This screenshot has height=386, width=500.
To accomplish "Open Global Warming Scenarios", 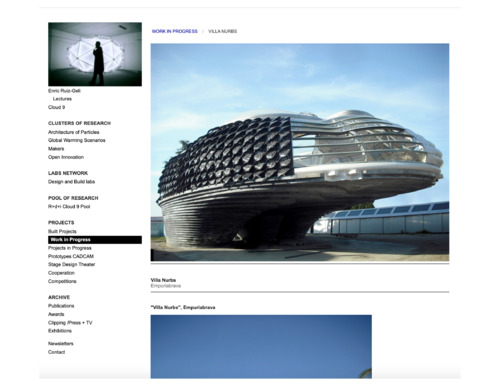I will click(x=77, y=140).
